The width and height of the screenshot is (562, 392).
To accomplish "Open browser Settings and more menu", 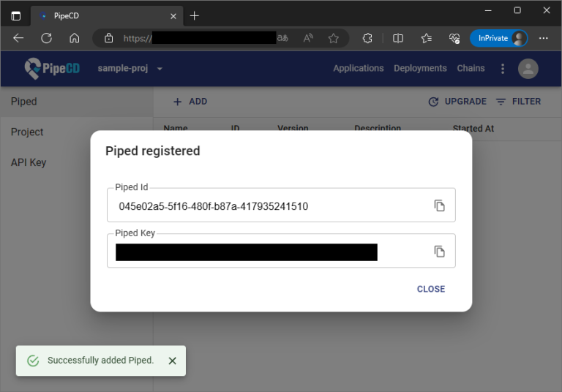I will tap(543, 38).
